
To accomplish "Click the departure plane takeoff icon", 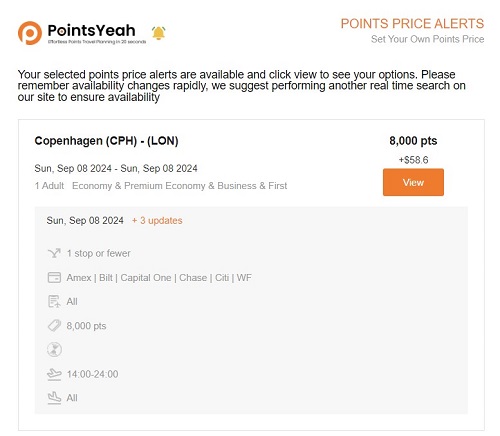I will 54,374.
